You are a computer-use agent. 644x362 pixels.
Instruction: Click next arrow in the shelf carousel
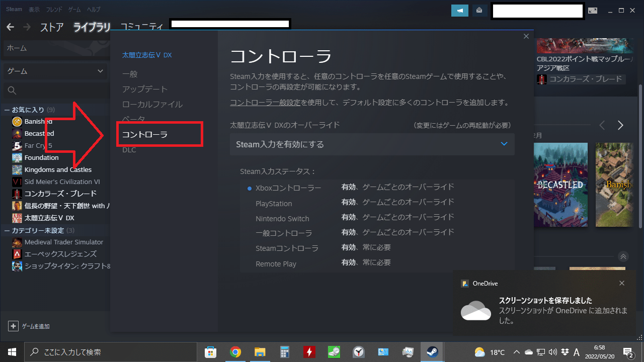620,125
